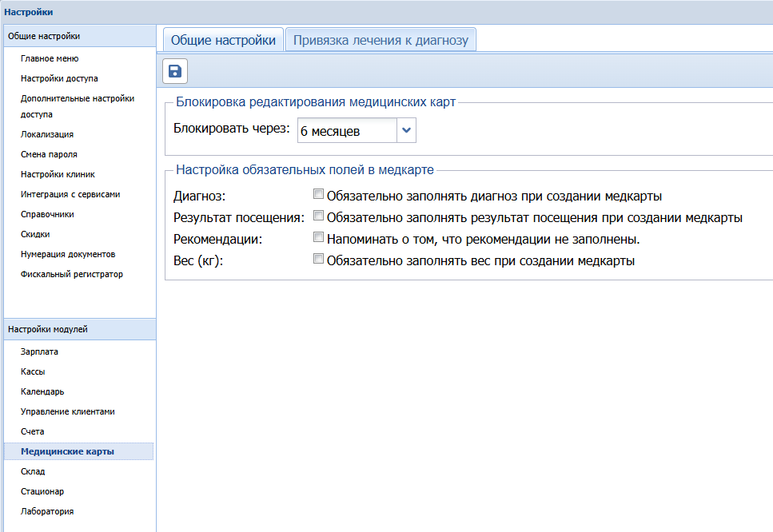Open 'Фискальный регистратор' settings

click(72, 274)
